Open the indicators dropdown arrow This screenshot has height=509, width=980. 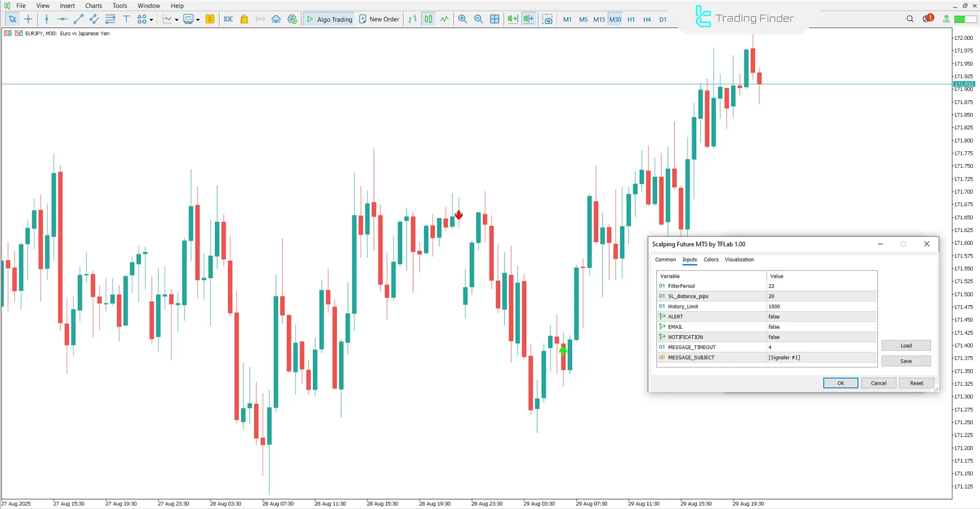(x=197, y=19)
